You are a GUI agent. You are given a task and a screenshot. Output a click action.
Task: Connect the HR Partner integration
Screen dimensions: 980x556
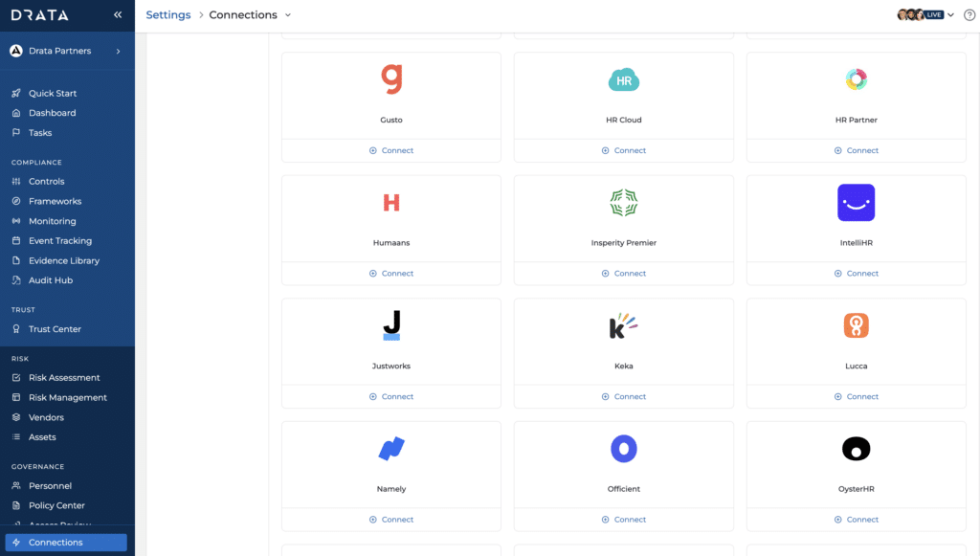tap(857, 150)
